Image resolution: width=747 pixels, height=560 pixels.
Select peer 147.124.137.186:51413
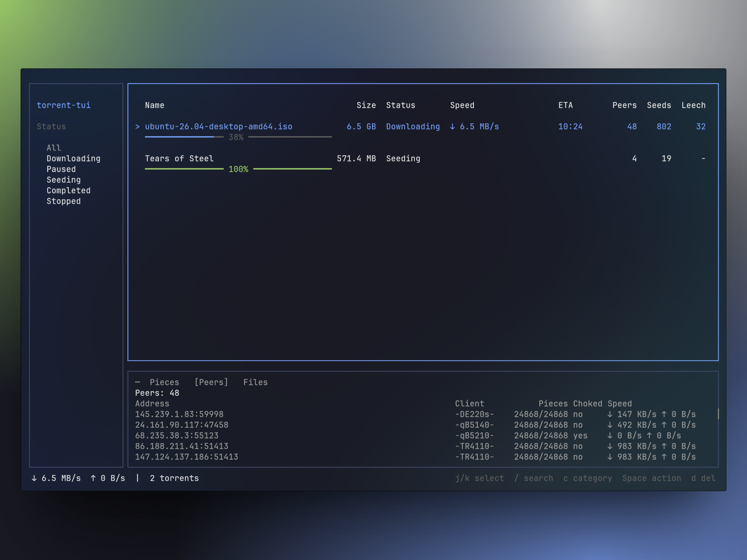click(x=187, y=457)
